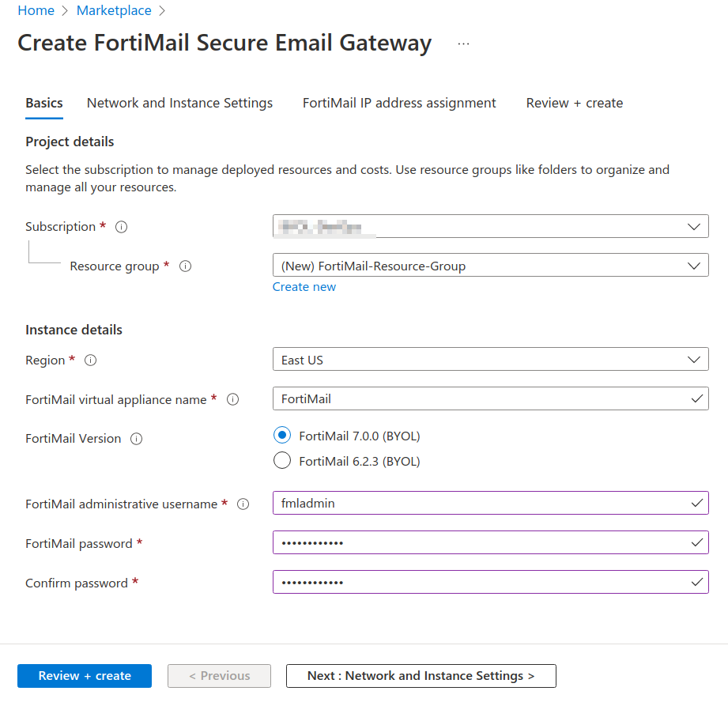This screenshot has width=728, height=706.
Task: Select FortiMail 7.0.0 (BYOL) radio button
Action: (x=281, y=436)
